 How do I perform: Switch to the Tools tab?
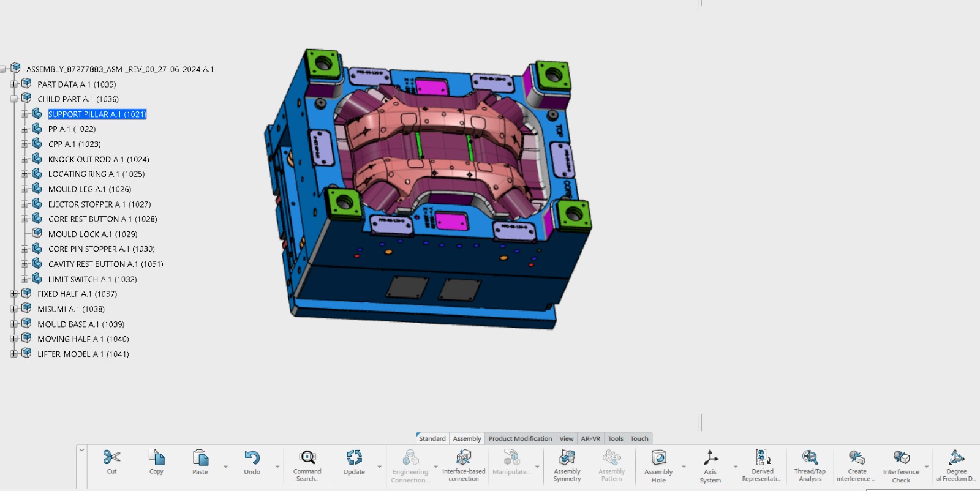615,438
